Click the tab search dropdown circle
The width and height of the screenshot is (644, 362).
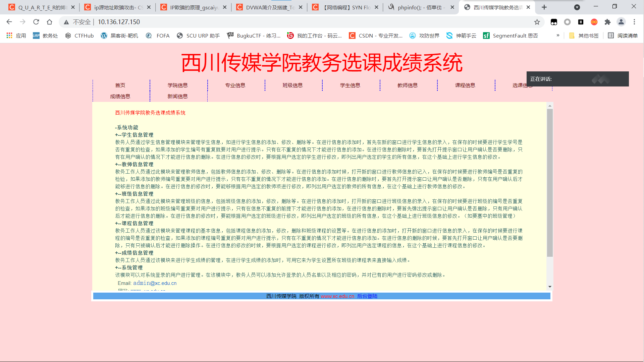577,7
